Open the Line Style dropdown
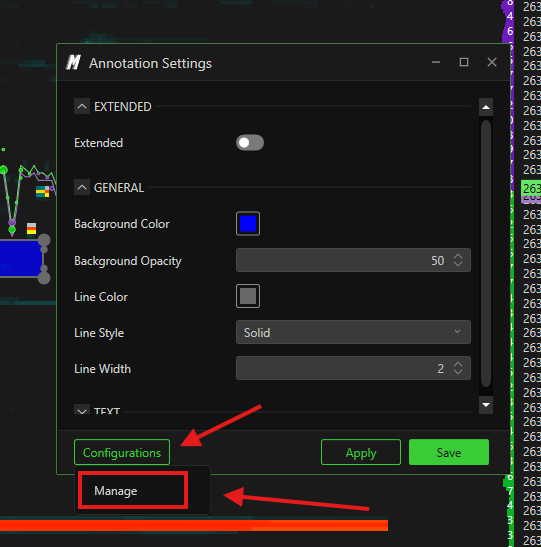The height and width of the screenshot is (547, 541). [x=353, y=332]
